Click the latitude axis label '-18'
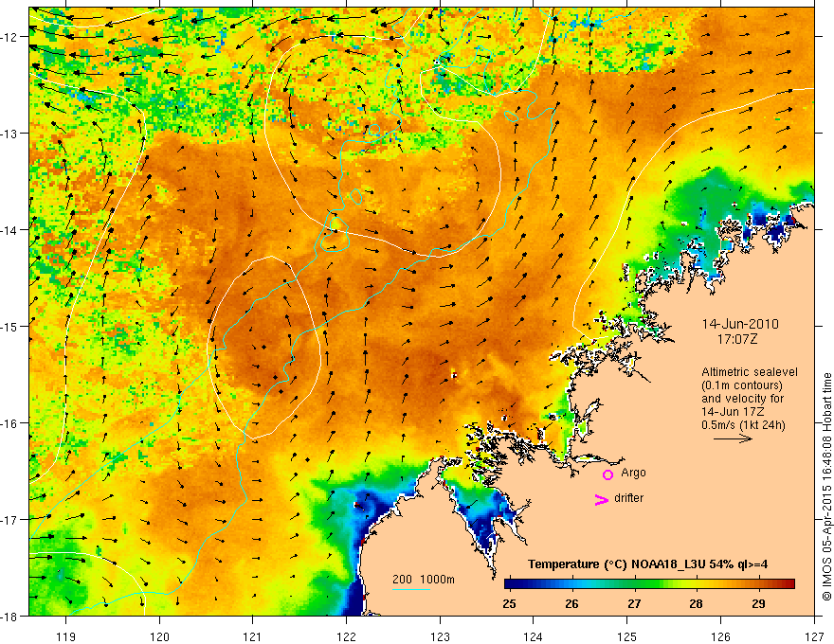 9,617
